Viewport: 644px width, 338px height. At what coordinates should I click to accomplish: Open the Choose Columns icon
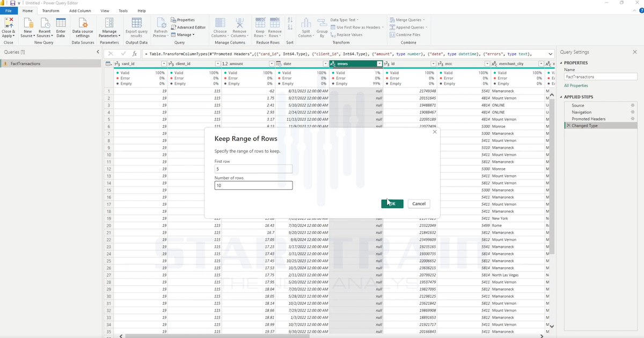(x=221, y=23)
